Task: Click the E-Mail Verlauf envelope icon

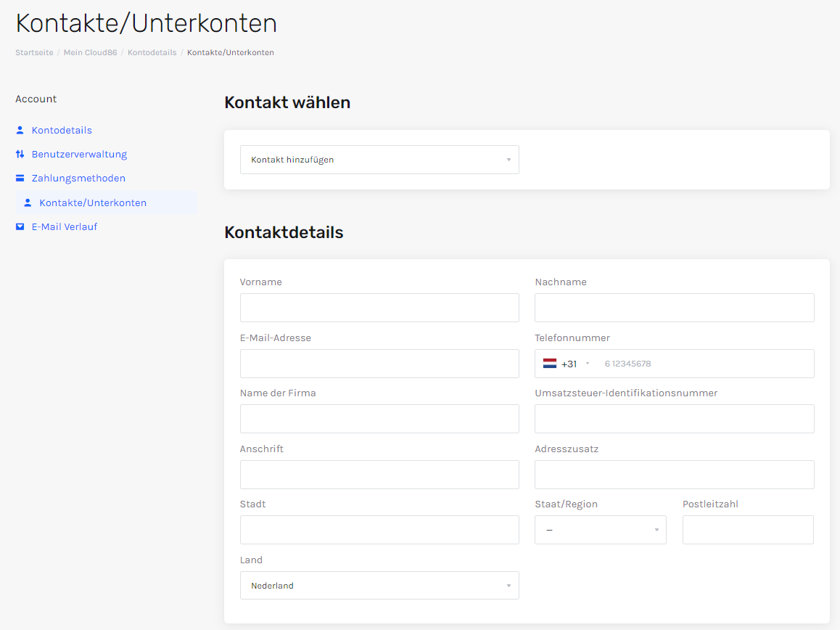Action: [x=20, y=227]
